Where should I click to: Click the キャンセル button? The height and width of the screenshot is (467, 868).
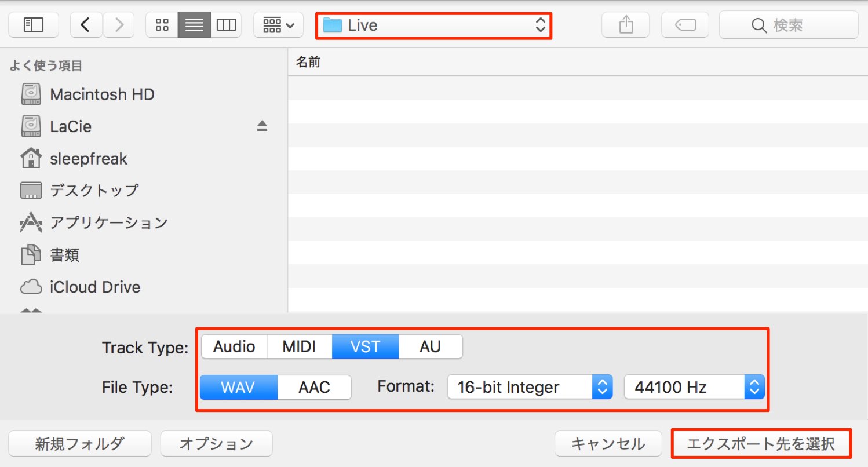tap(608, 444)
